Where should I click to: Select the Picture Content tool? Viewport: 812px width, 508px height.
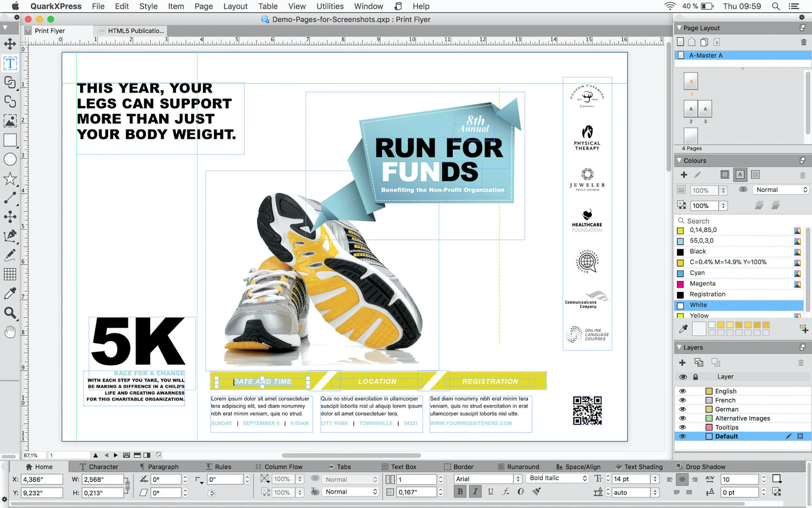pos(10,121)
